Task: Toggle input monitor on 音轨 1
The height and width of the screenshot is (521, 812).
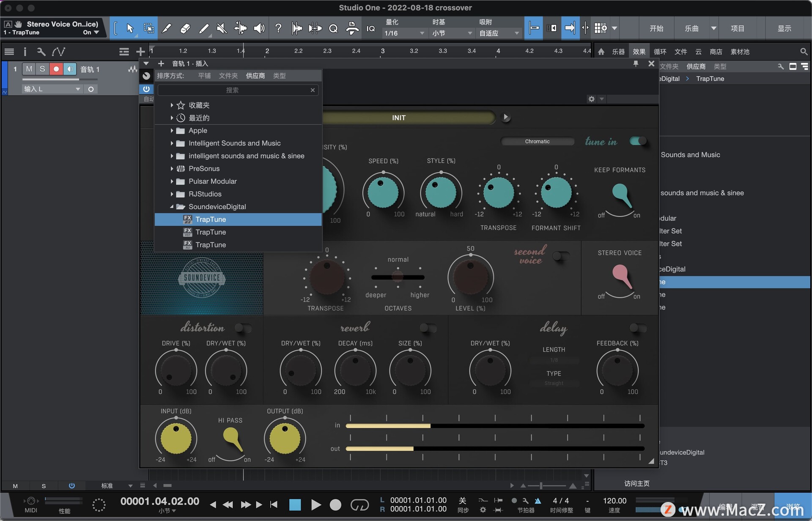Action: click(70, 69)
